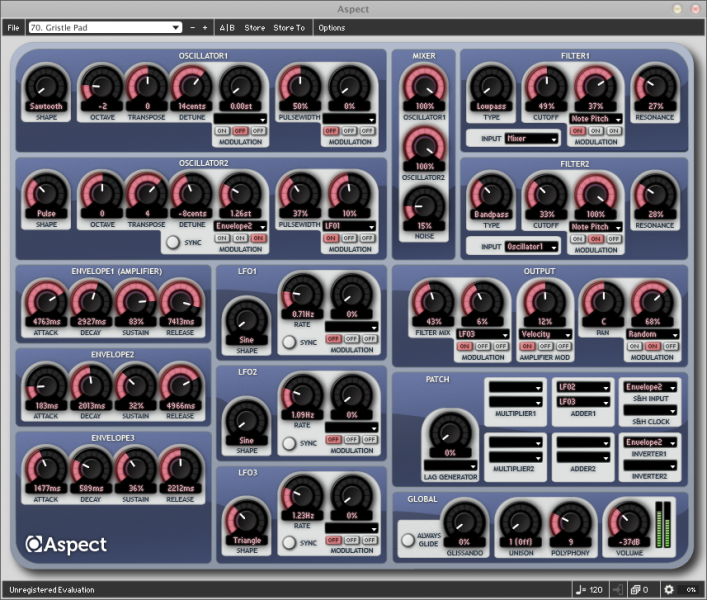Open the File menu

click(13, 28)
